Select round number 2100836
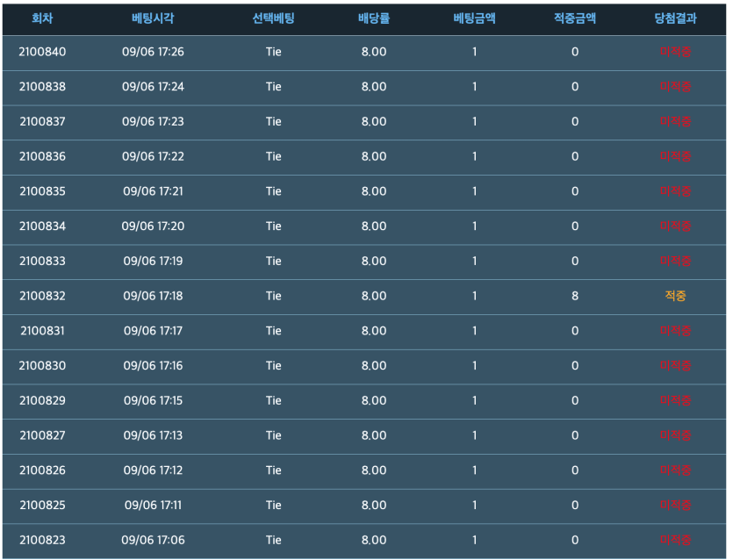Screen dimensions: 733x560 pos(42,156)
